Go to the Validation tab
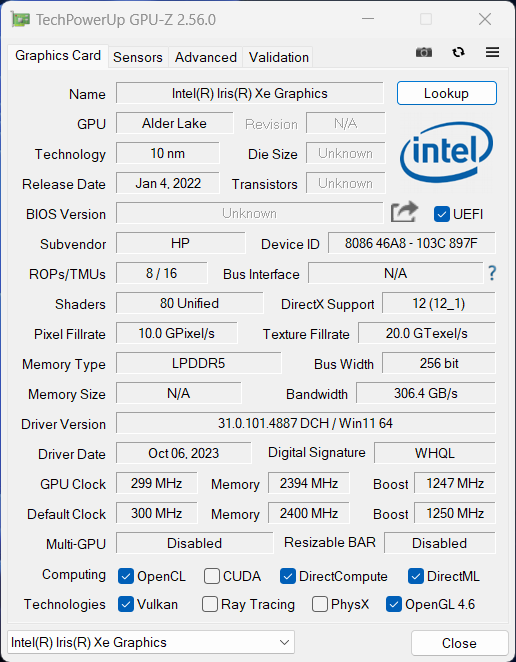 click(278, 57)
